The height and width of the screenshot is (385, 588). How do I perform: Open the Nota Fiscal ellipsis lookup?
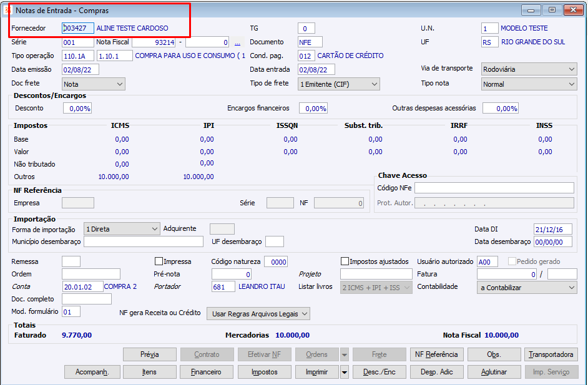237,42
